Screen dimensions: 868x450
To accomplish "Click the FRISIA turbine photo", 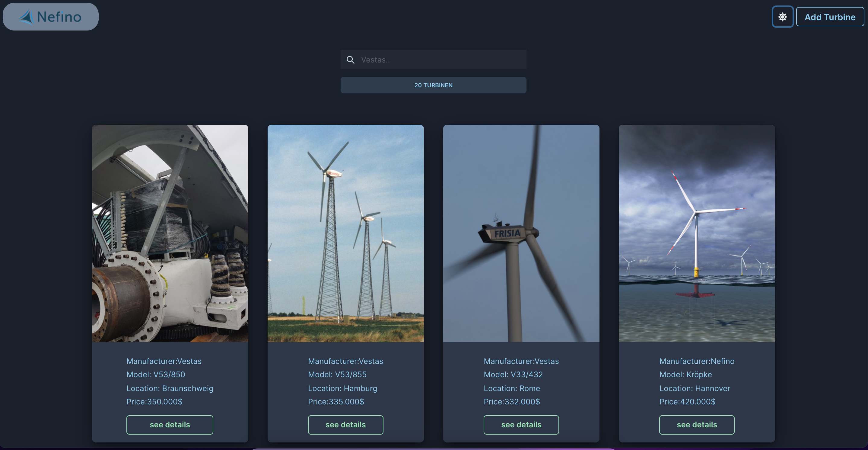I will point(521,233).
